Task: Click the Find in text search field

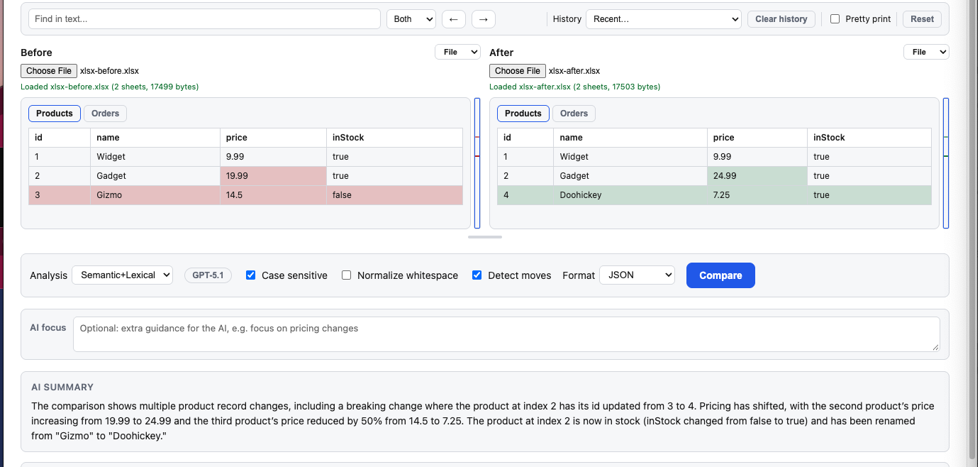Action: 205,19
